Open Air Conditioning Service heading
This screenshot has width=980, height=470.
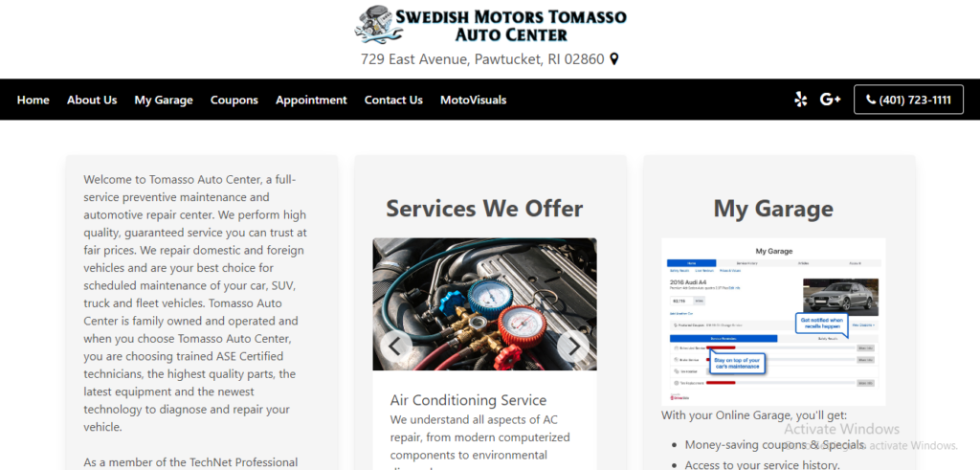468,400
